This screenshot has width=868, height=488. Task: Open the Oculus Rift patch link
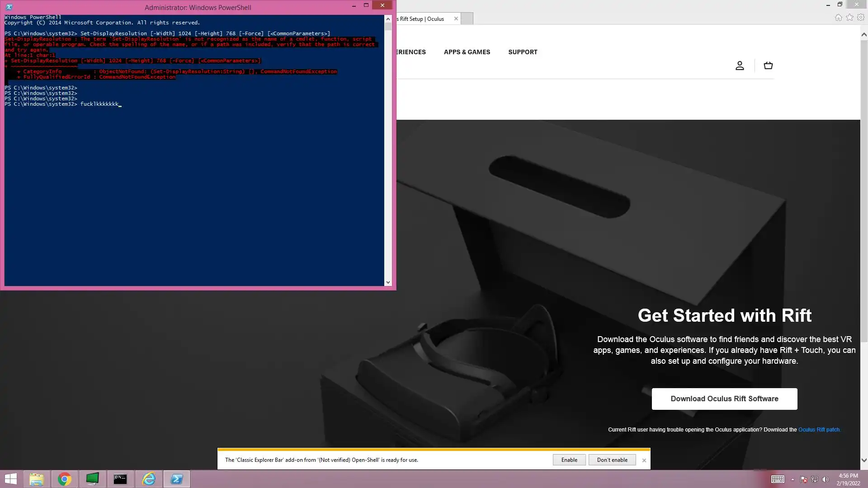819,430
